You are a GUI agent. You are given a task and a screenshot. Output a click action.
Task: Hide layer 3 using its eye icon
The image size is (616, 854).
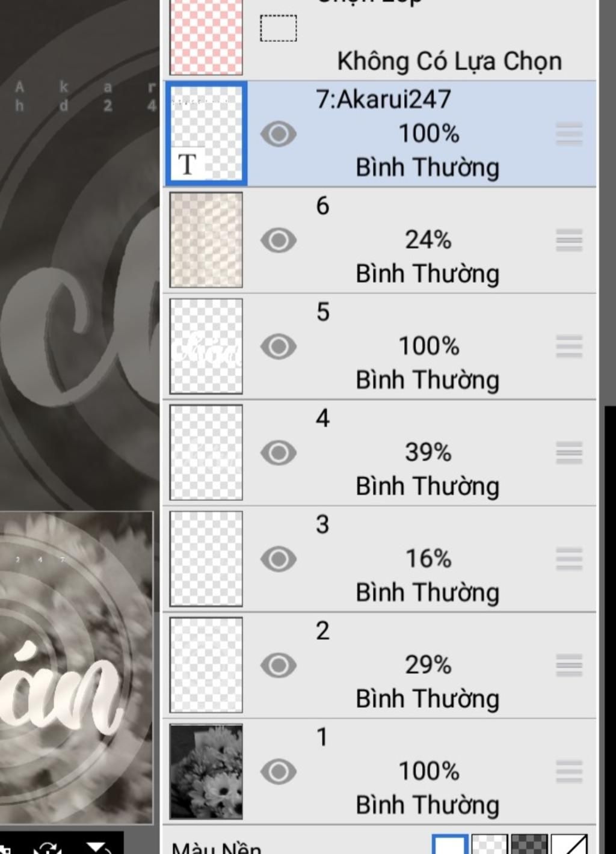tap(279, 559)
